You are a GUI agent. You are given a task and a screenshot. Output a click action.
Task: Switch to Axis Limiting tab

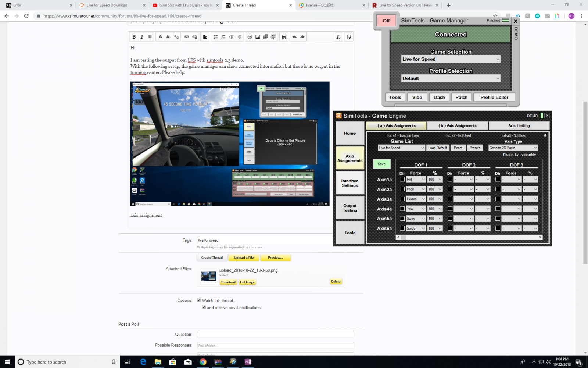point(519,126)
